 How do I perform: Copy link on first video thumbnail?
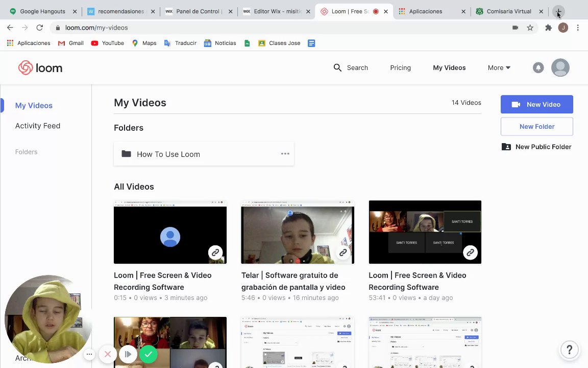point(215,252)
